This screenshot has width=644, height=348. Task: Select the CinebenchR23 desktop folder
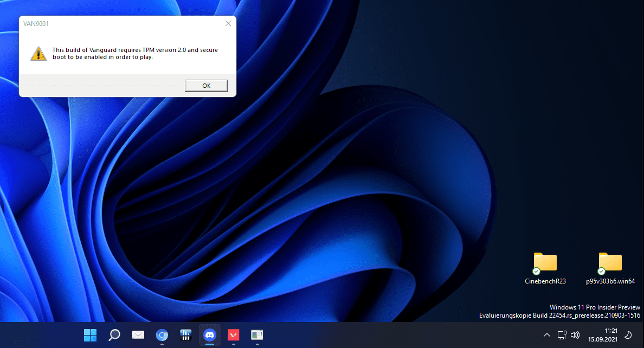(545, 269)
